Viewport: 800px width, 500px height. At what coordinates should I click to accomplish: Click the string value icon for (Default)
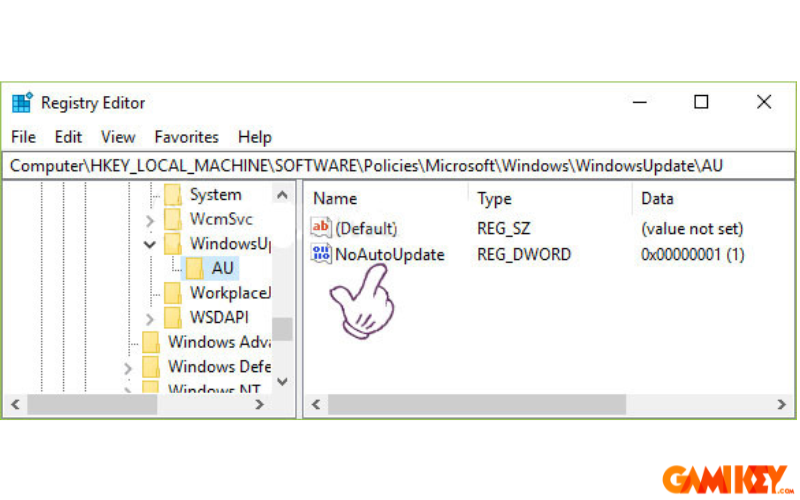321,227
